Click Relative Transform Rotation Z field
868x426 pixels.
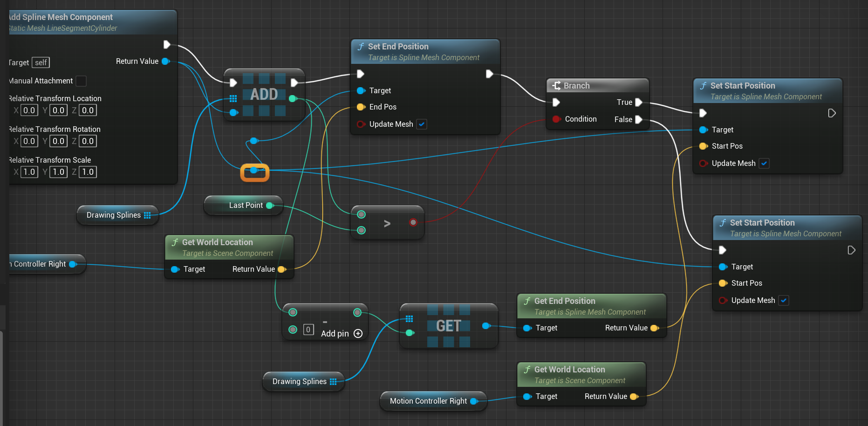coord(88,141)
